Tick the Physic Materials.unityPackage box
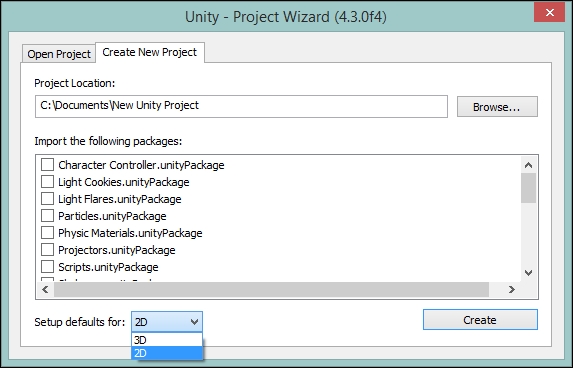This screenshot has height=368, width=573. click(x=47, y=232)
